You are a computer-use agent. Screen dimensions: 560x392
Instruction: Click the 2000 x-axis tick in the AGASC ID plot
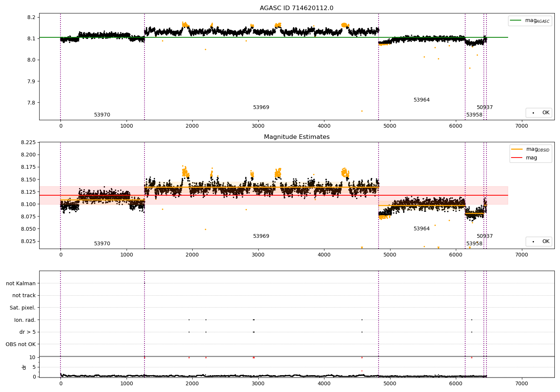click(192, 126)
